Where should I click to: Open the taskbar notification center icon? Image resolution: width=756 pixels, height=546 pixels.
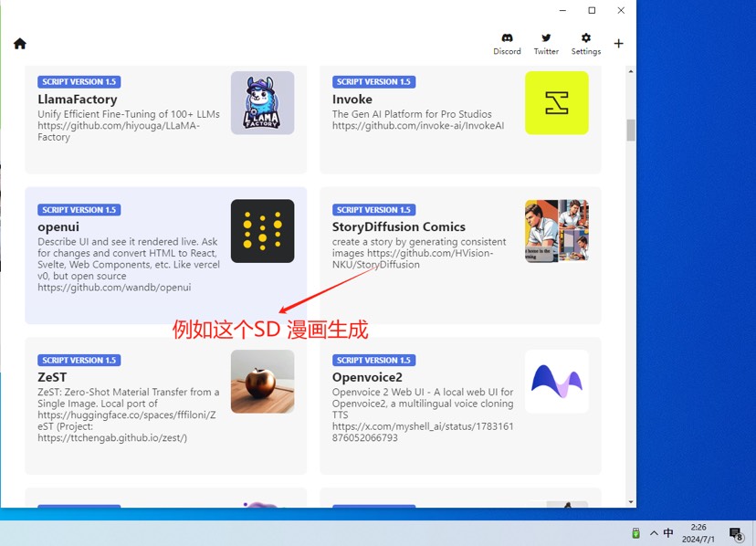point(735,533)
